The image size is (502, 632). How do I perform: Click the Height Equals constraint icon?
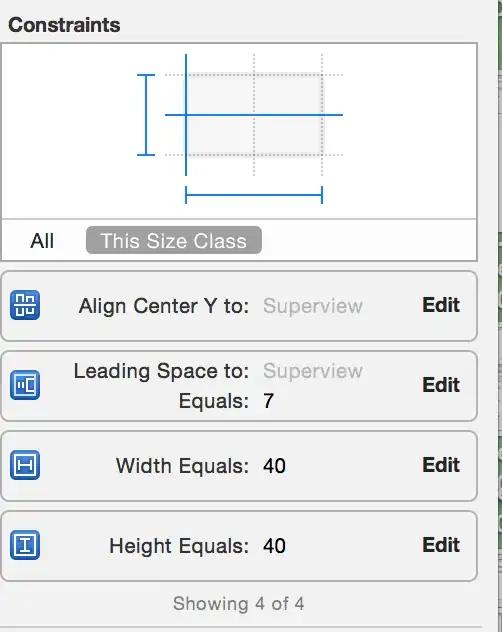pos(25,545)
